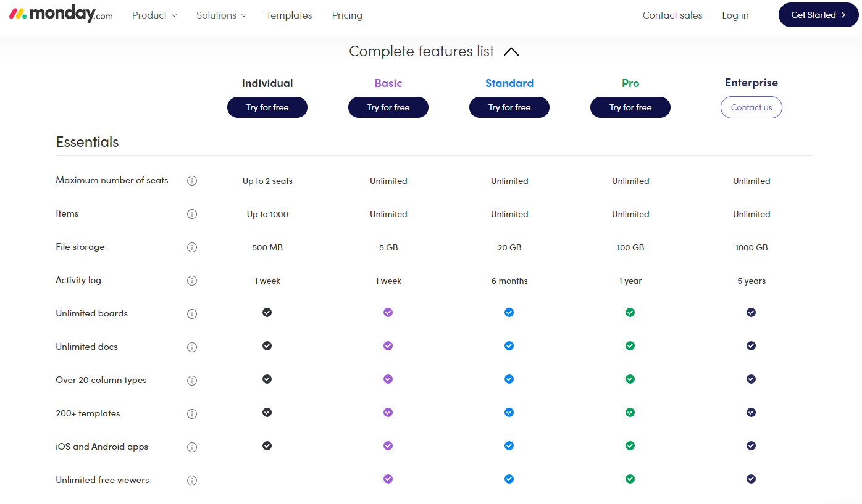Open info icon for iOS and Android apps

tap(192, 447)
